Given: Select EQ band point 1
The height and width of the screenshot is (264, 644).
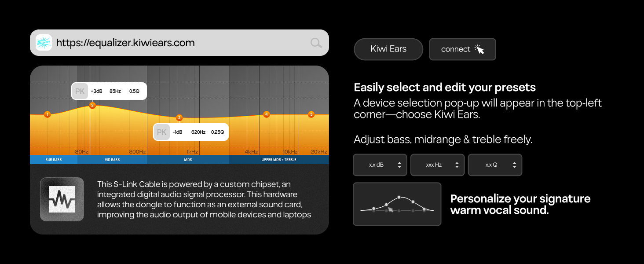Looking at the screenshot, I should point(48,114).
